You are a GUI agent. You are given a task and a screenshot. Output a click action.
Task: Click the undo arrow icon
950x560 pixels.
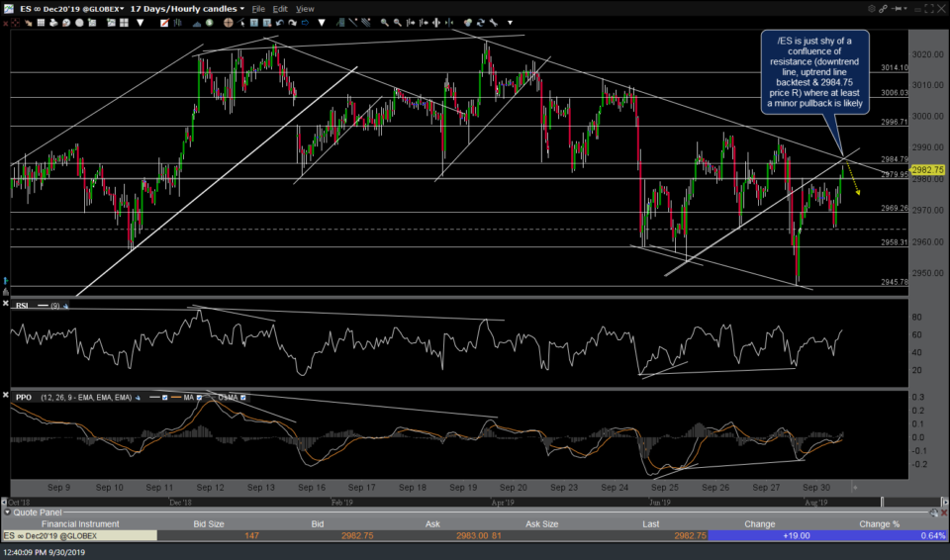[x=280, y=23]
